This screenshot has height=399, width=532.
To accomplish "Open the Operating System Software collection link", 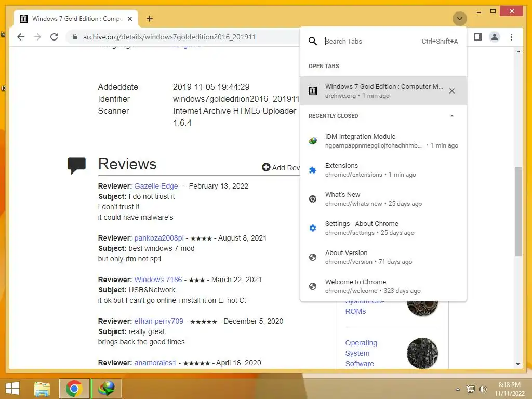I will click(x=361, y=353).
